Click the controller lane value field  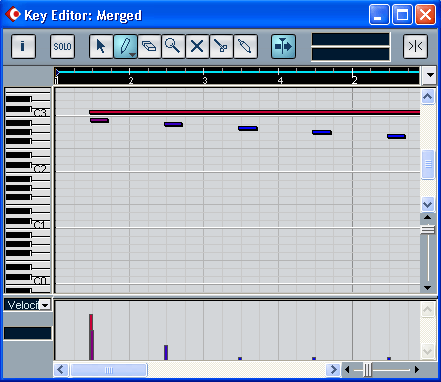point(28,333)
